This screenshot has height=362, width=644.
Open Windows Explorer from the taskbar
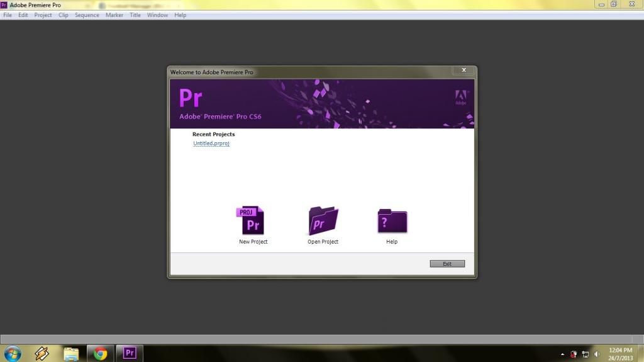(71, 353)
